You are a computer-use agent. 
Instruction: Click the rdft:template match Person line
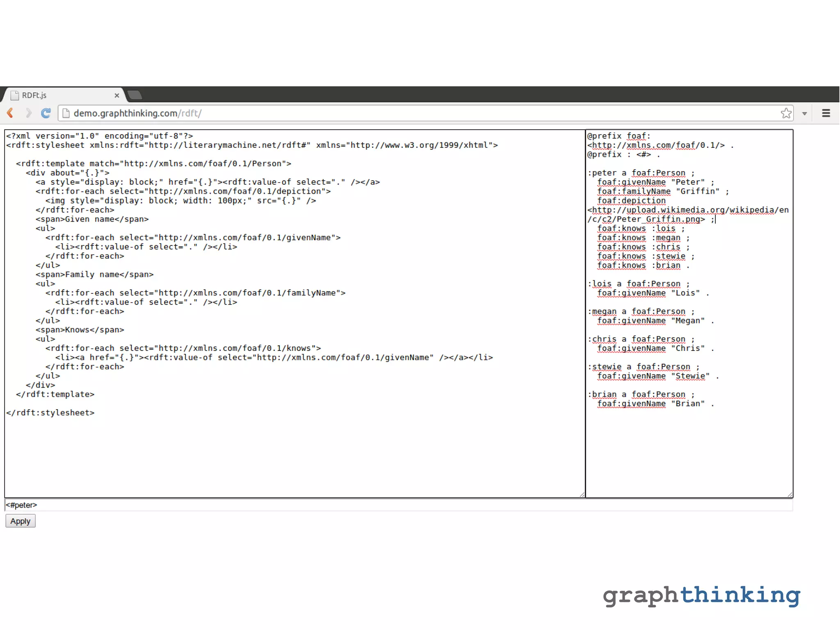click(154, 163)
